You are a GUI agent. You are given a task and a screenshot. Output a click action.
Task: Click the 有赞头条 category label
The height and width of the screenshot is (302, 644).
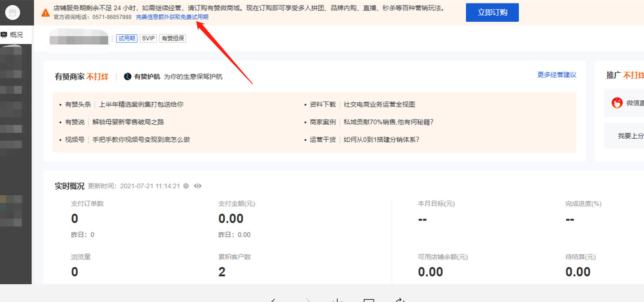pos(78,105)
